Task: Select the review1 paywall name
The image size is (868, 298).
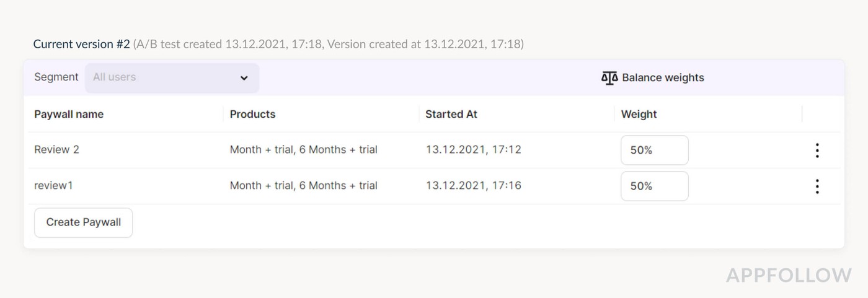Action: tap(53, 185)
